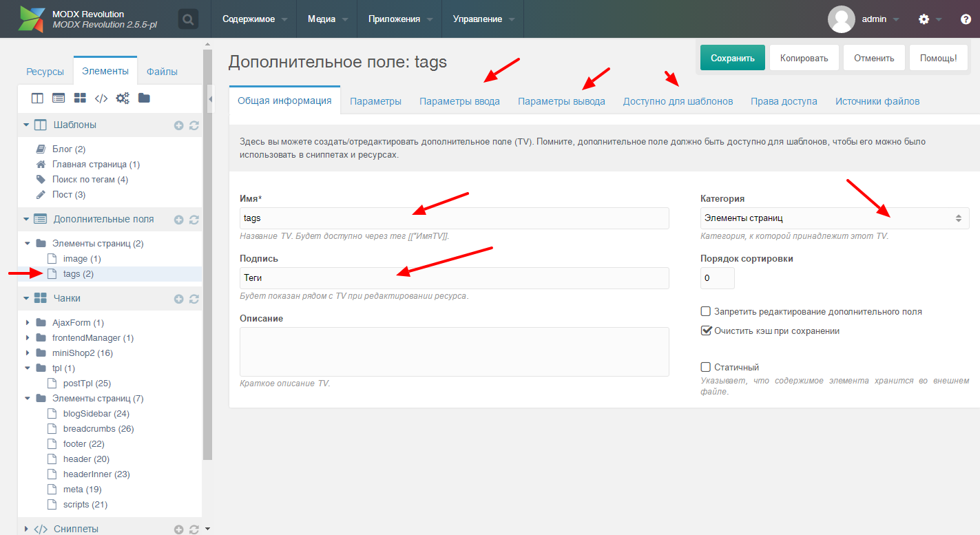
Task: Switch to the Параметры ввода tab
Action: pos(460,101)
